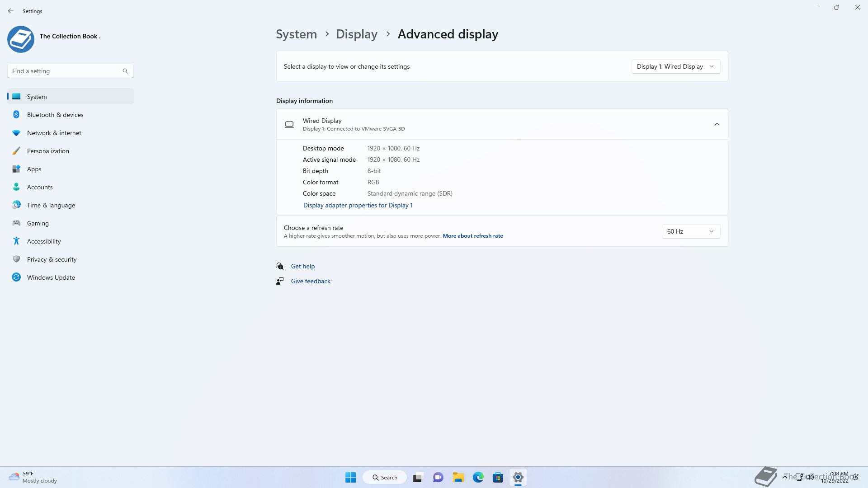Open the Privacy & security page

[52, 259]
